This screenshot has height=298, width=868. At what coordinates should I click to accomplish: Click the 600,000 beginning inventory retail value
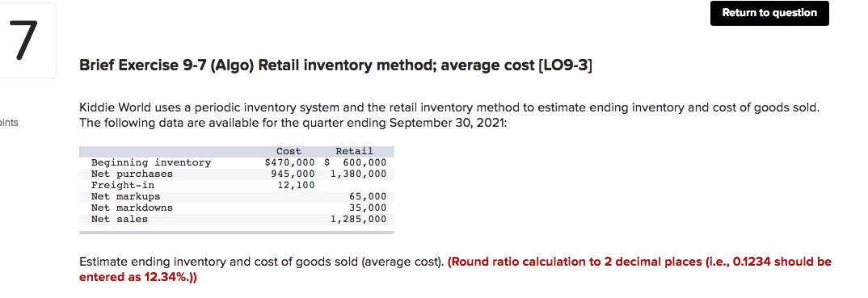point(364,162)
